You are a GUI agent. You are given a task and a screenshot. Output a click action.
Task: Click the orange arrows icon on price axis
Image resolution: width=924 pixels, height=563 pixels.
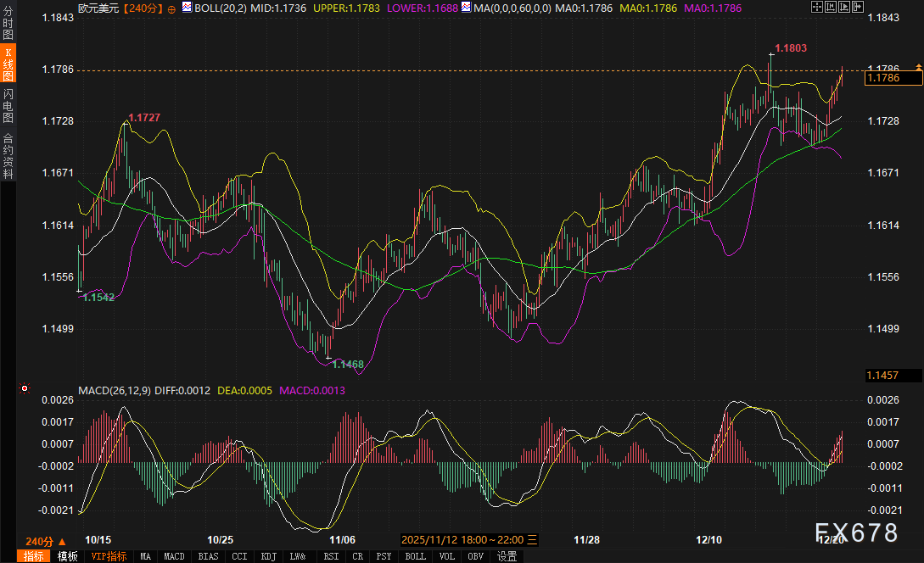coord(917,67)
